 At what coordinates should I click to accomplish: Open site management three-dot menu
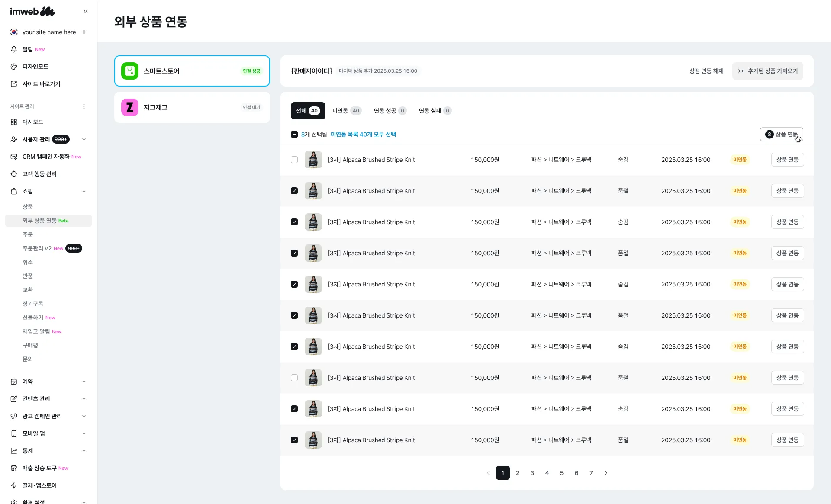[84, 106]
